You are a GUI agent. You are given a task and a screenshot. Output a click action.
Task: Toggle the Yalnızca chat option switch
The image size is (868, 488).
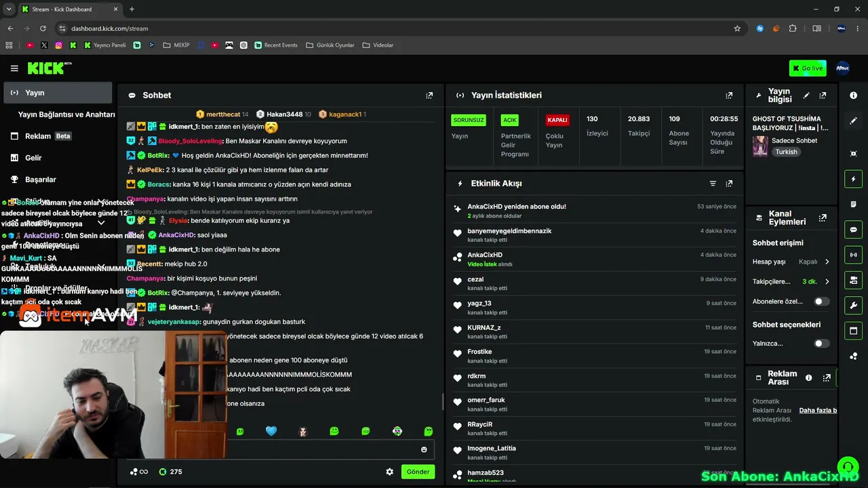point(821,344)
